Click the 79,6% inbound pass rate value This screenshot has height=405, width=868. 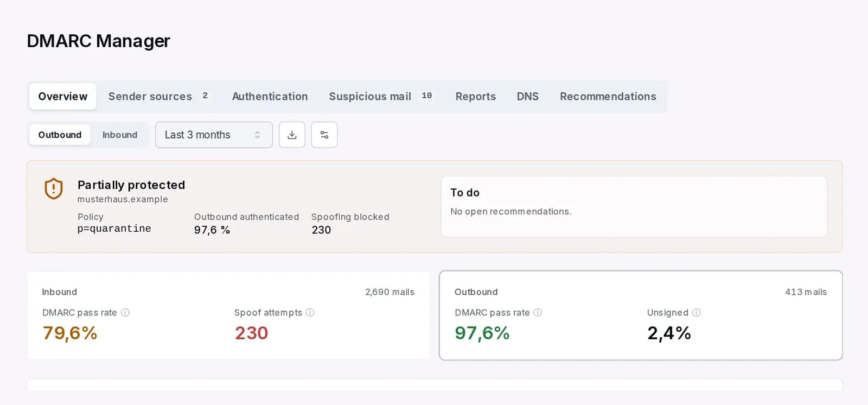pyautogui.click(x=70, y=333)
